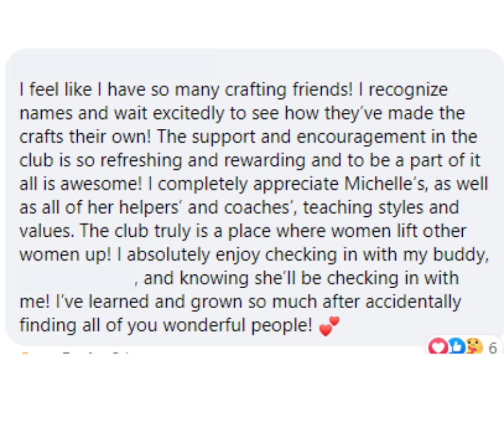The height and width of the screenshot is (423, 504).
Task: Open the reaction count showing 6
Action: (x=492, y=348)
